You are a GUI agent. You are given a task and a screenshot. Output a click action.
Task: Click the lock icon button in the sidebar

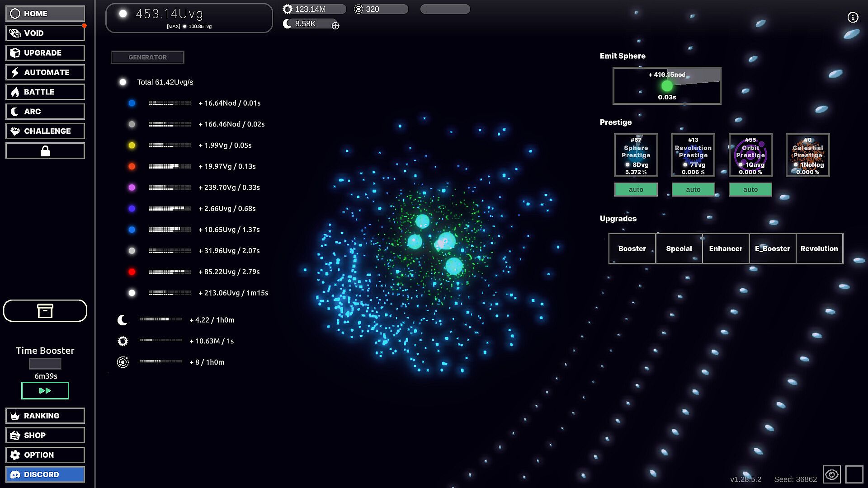[x=45, y=151]
